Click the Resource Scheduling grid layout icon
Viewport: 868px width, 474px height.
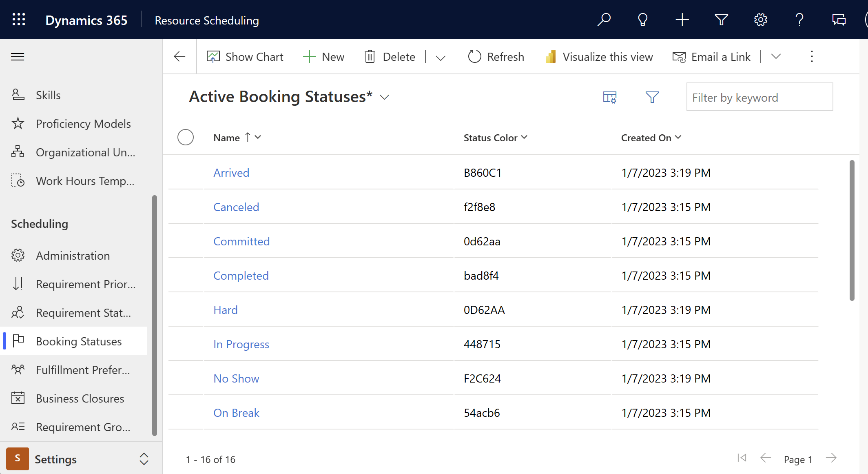click(x=611, y=97)
